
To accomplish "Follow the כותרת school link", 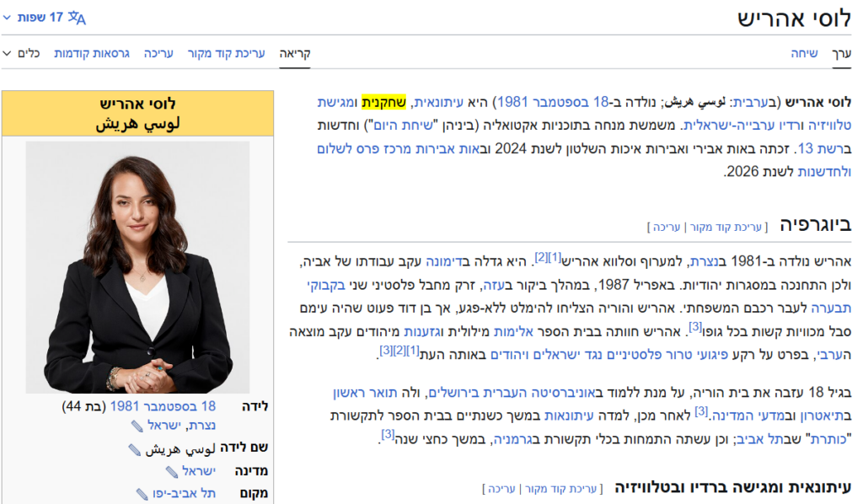I will [x=828, y=438].
